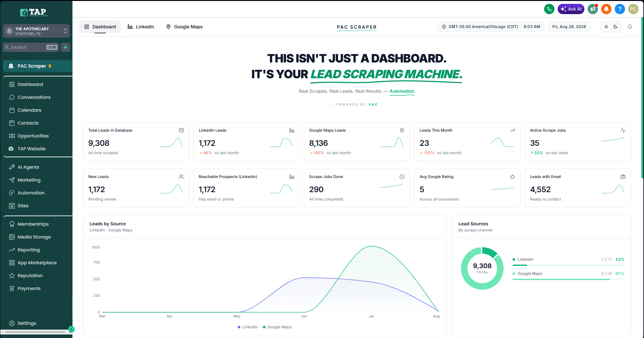Screen dimensions: 644x338
Task: Collapse the sidebar with the green arrow
Action: pyautogui.click(x=72, y=329)
